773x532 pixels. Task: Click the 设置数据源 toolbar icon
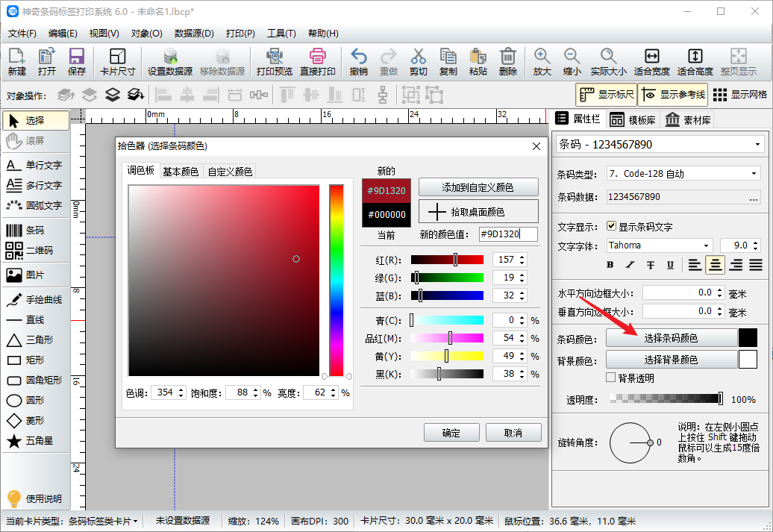point(169,62)
